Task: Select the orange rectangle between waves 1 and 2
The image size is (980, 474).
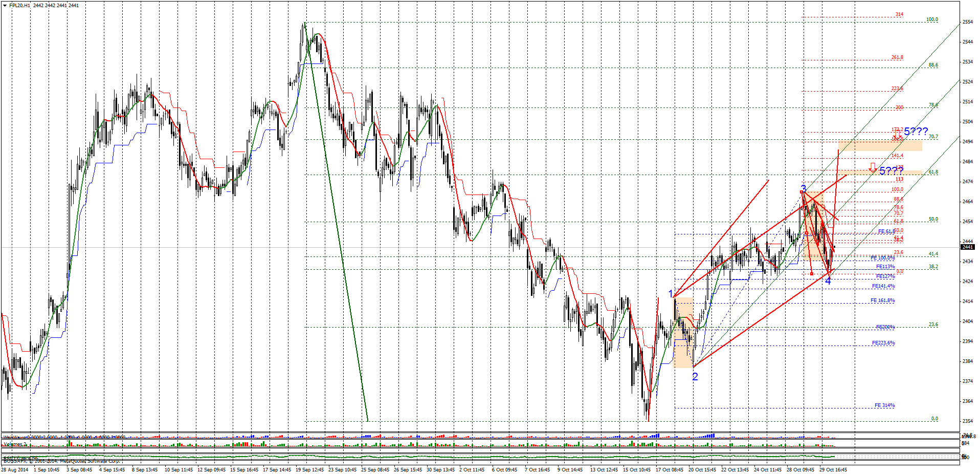Action: coord(683,333)
